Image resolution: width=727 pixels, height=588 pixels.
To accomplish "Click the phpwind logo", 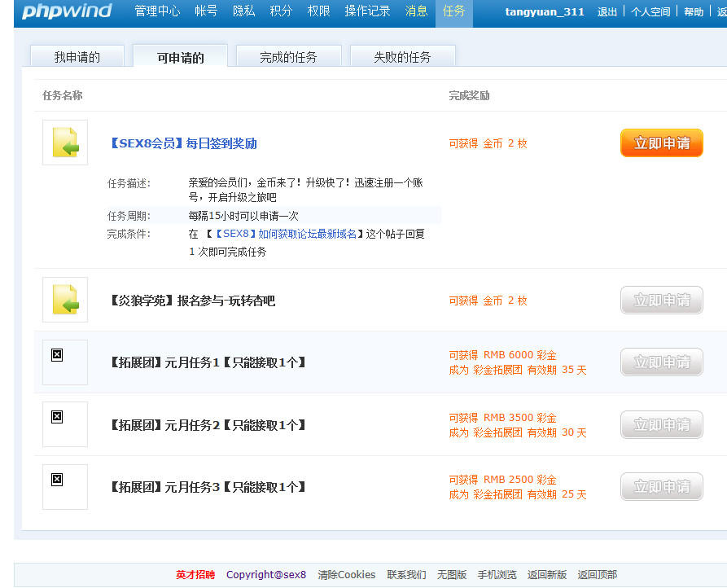I will pos(67,11).
